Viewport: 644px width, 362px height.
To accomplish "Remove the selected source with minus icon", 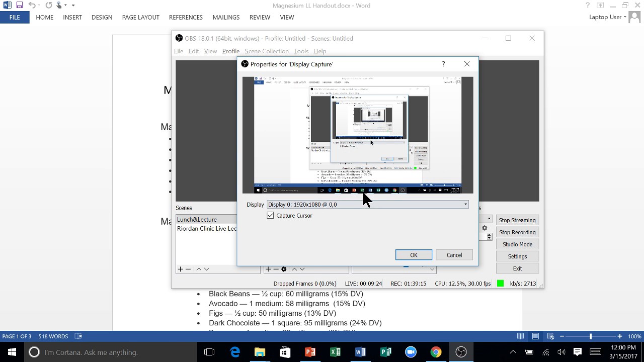I will point(276,269).
